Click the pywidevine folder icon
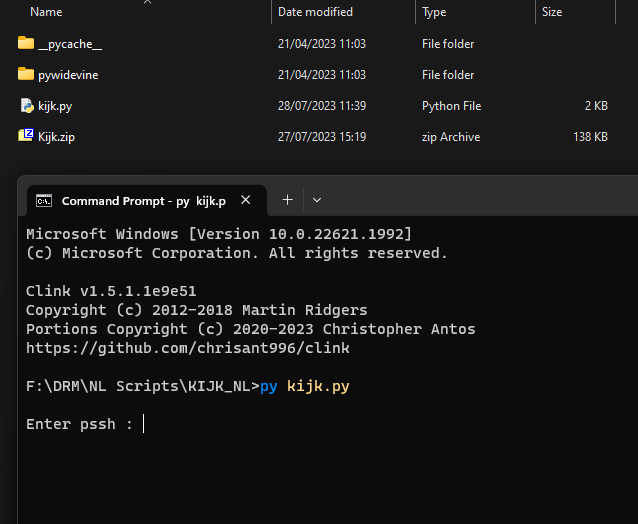638x524 pixels. pos(26,75)
